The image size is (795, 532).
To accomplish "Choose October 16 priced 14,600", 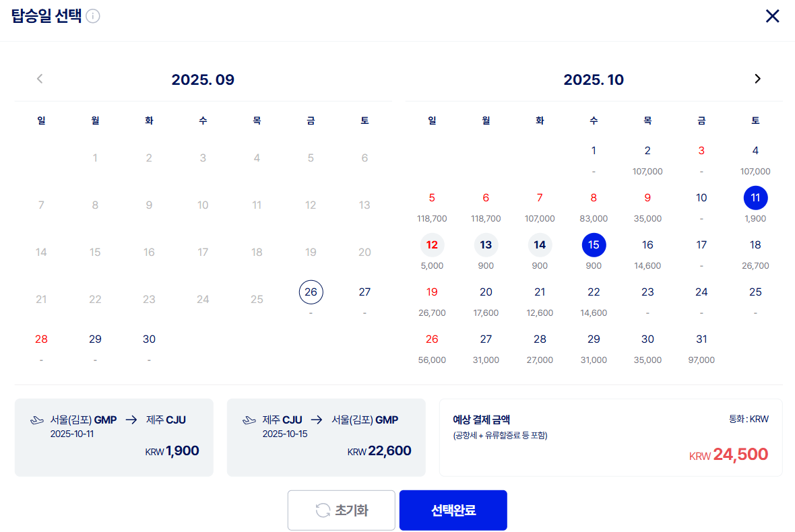I will tap(647, 244).
